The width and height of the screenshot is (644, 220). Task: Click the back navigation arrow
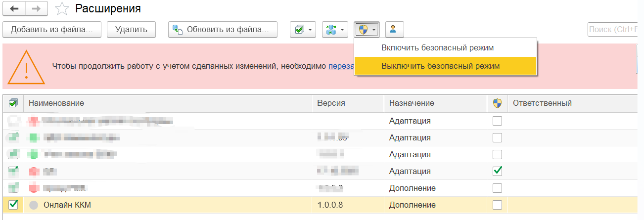click(14, 8)
